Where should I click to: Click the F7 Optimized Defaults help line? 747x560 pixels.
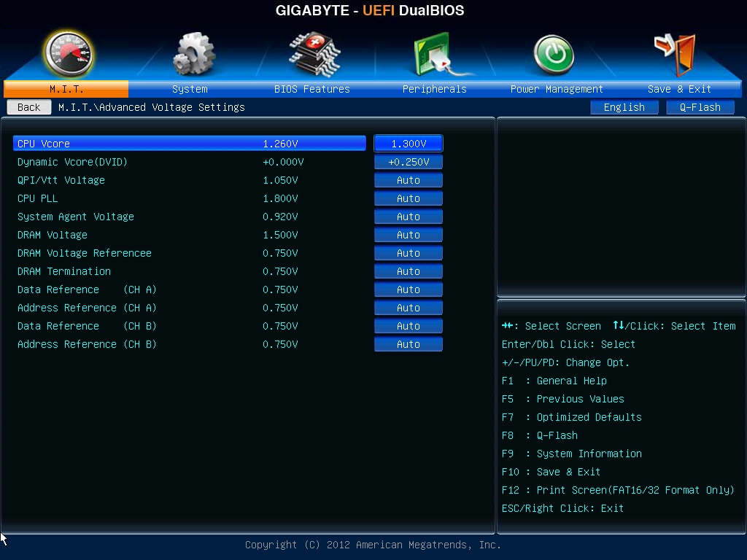[572, 417]
